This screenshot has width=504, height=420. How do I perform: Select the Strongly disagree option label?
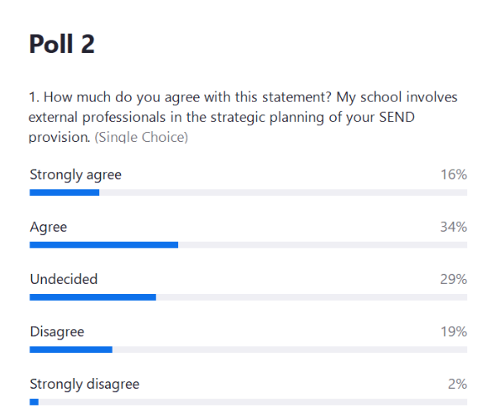(85, 384)
